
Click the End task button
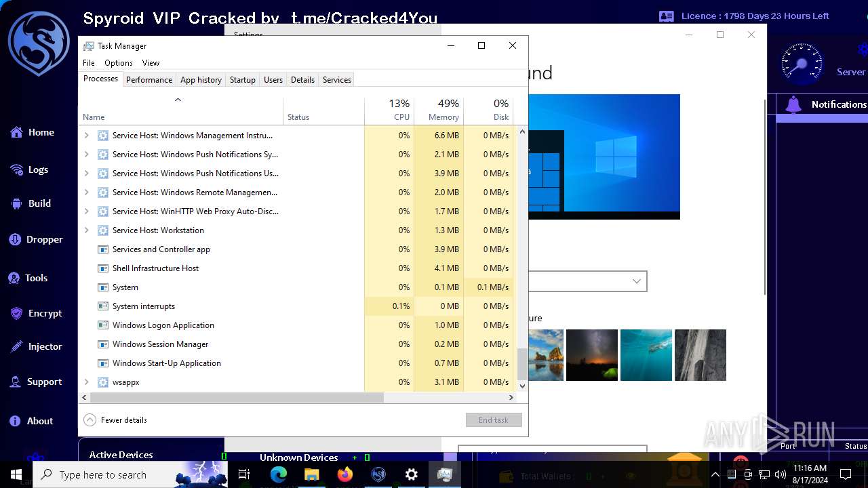tap(494, 420)
